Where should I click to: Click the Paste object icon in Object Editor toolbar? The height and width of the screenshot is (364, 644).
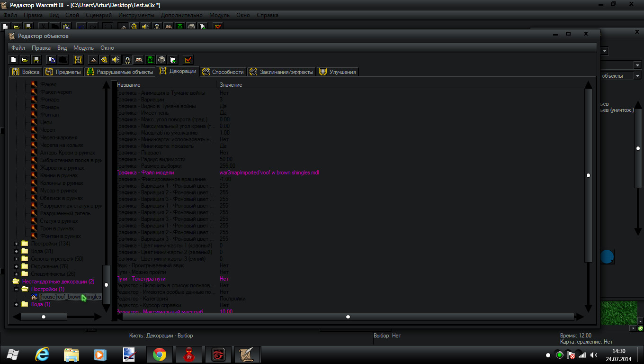pyautogui.click(x=63, y=60)
